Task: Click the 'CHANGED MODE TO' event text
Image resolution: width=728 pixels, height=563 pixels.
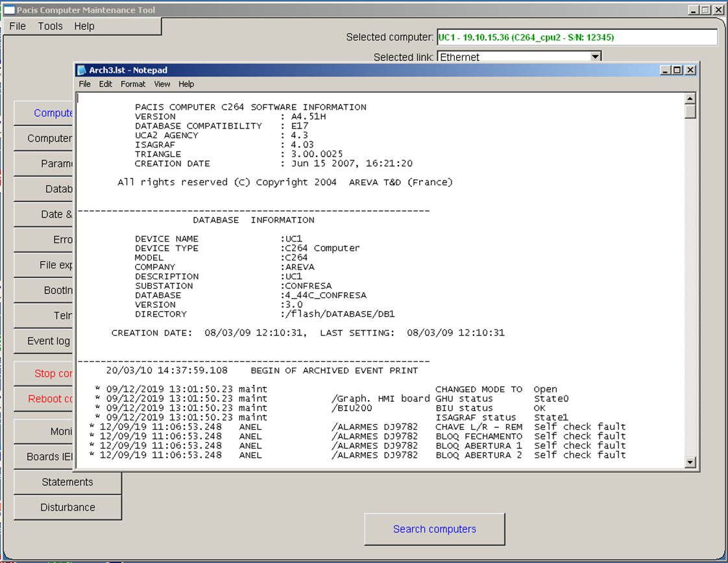Action: (479, 389)
